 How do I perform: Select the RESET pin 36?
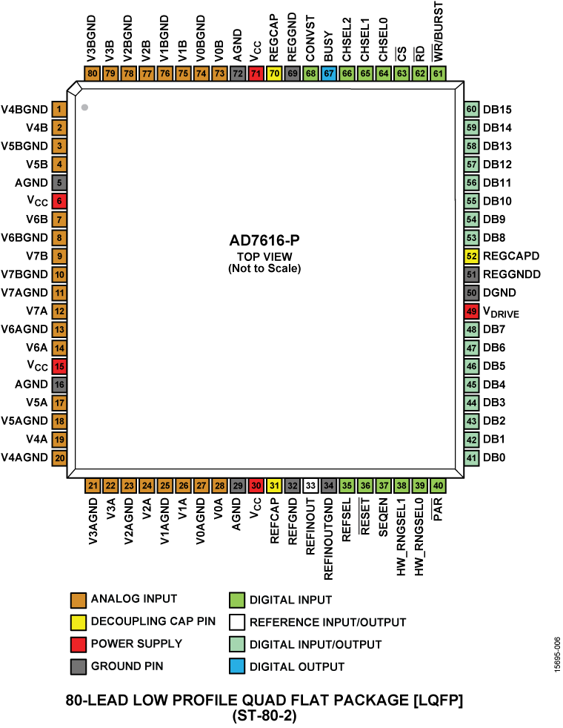(x=365, y=486)
